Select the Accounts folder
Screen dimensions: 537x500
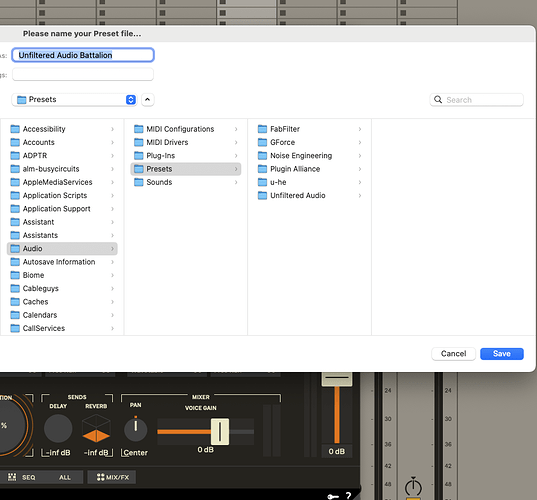62,142
